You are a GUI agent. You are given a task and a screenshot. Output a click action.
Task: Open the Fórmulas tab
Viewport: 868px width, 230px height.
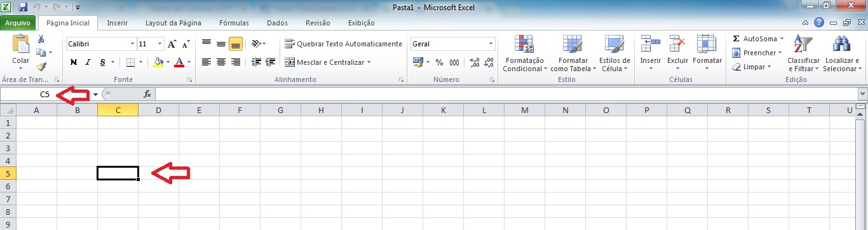click(x=234, y=23)
